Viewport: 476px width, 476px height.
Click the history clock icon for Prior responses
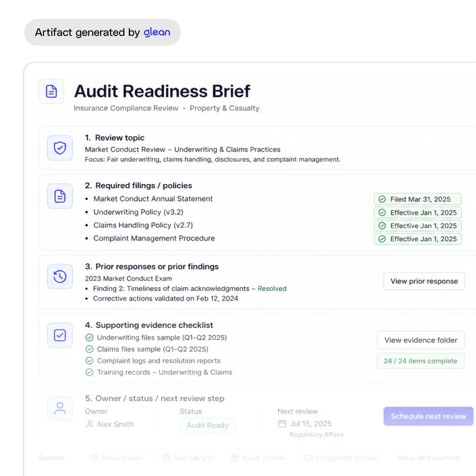[60, 277]
